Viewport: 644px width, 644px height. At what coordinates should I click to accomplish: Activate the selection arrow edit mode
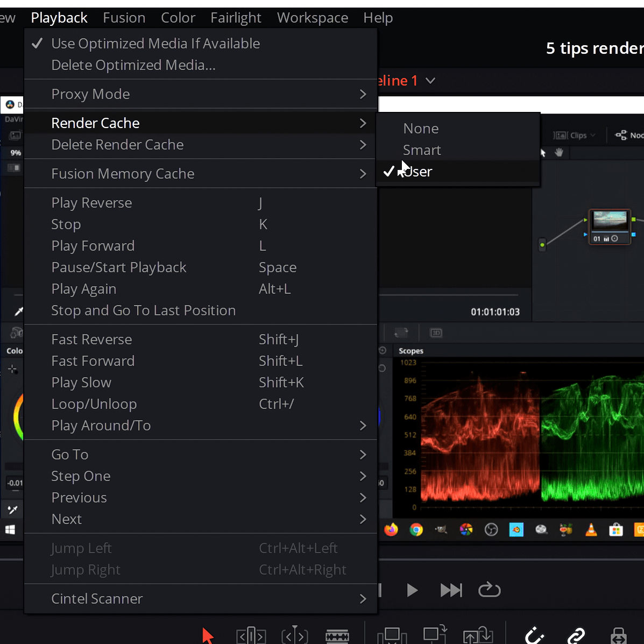208,636
